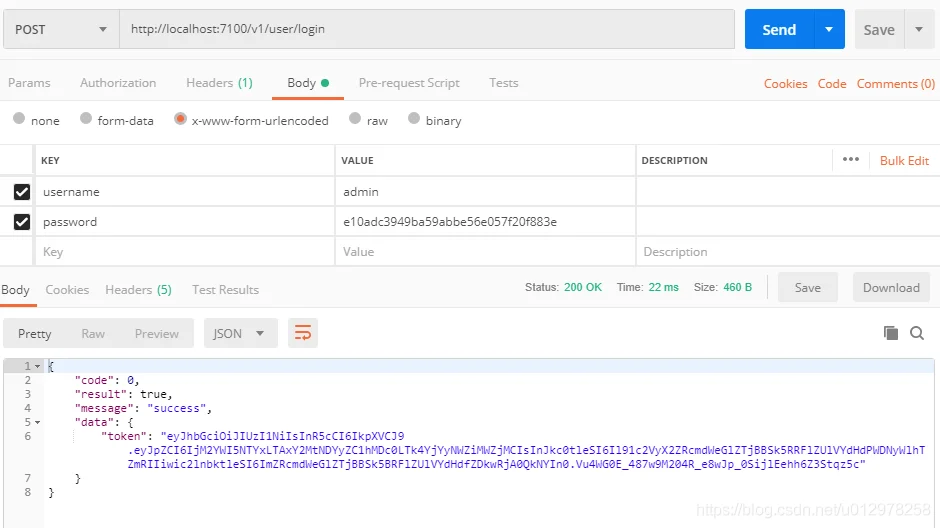Switch to the Authorization tab
The image size is (940, 528).
point(118,83)
